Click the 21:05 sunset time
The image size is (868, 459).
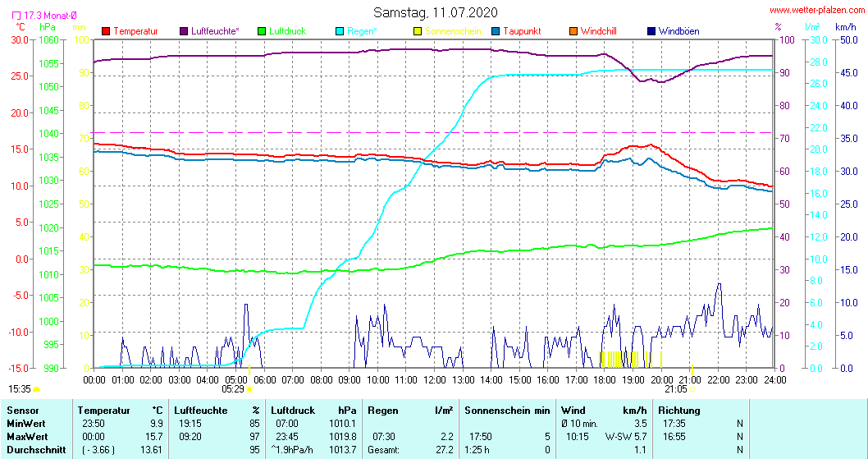(x=676, y=389)
